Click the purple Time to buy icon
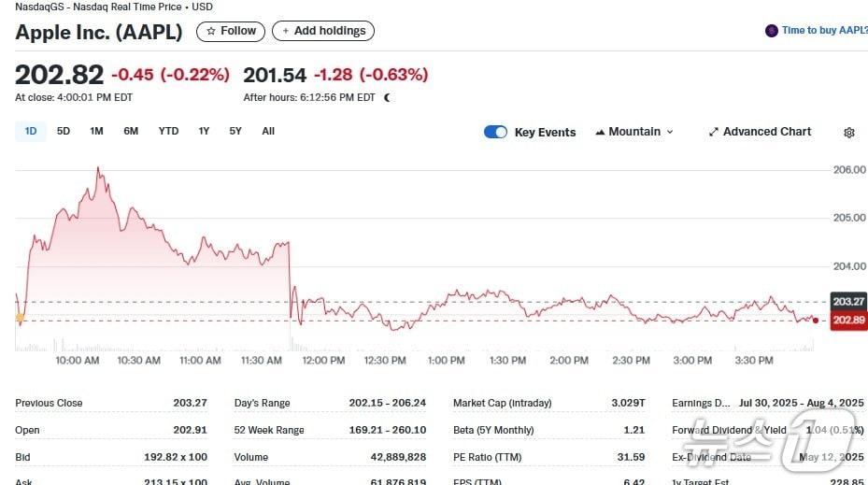 coord(771,31)
